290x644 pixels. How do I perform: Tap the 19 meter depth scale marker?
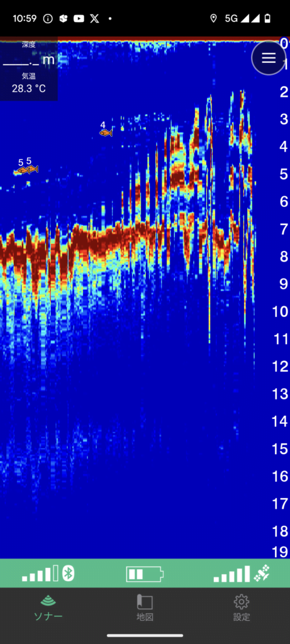281,552
